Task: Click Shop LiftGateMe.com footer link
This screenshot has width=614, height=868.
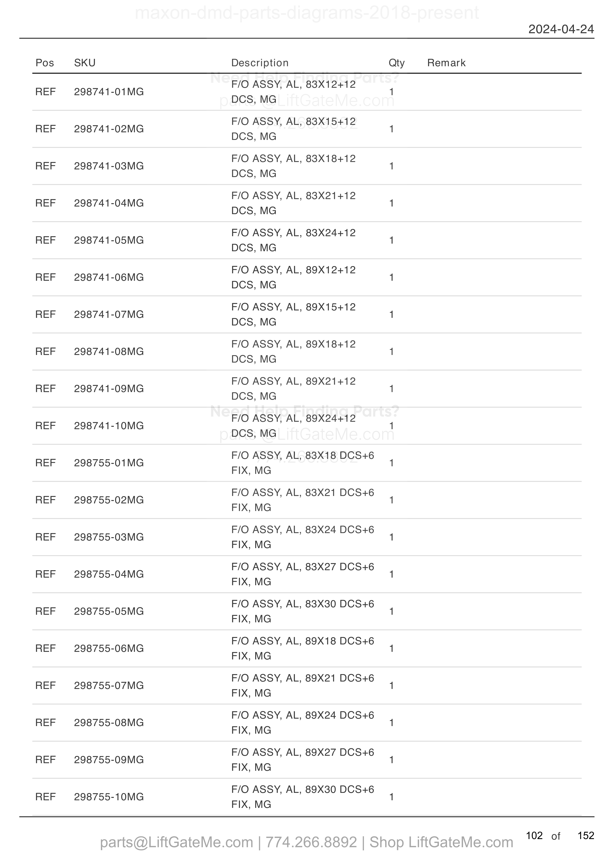Action: (441, 842)
